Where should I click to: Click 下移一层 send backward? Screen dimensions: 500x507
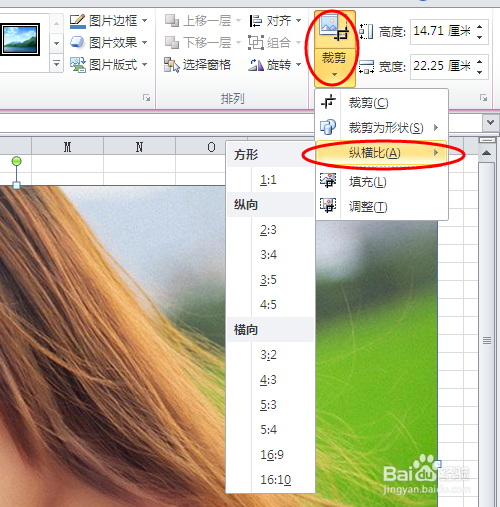[198, 42]
